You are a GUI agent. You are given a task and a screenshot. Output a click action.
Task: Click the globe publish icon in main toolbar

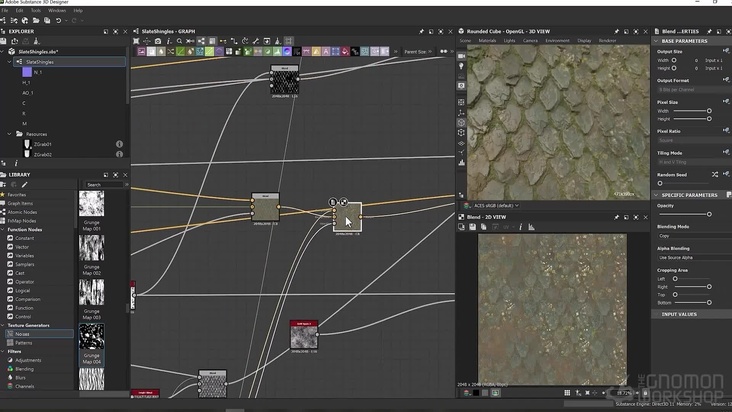[x=25, y=21]
